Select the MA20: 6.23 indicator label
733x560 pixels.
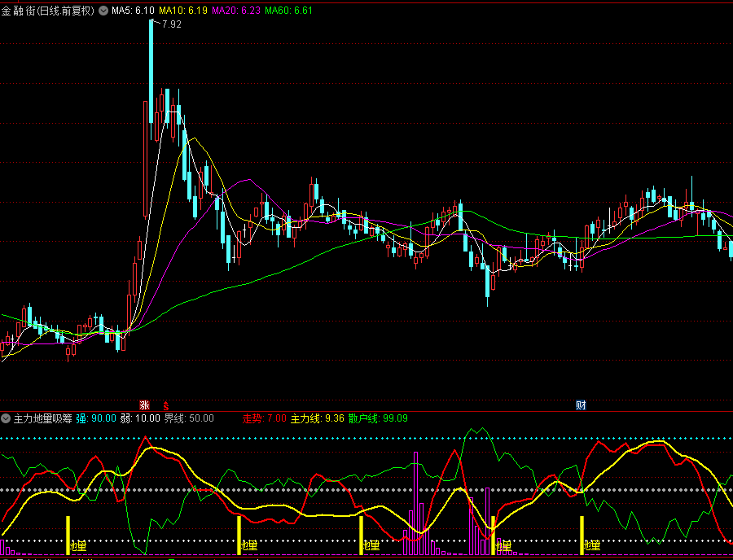tap(236, 11)
